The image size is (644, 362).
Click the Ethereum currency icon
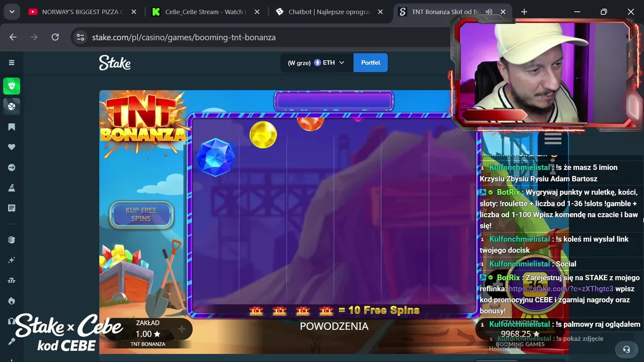[317, 63]
